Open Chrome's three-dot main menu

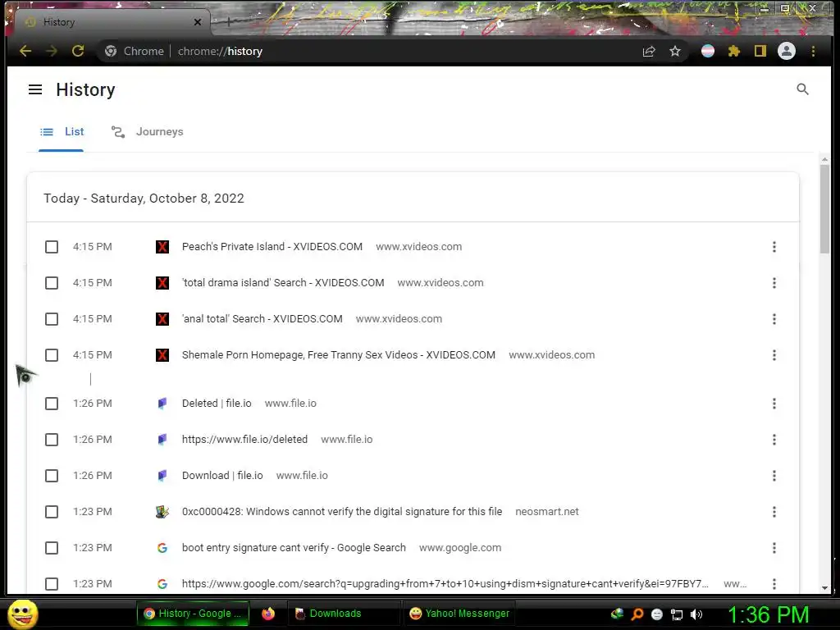click(813, 52)
